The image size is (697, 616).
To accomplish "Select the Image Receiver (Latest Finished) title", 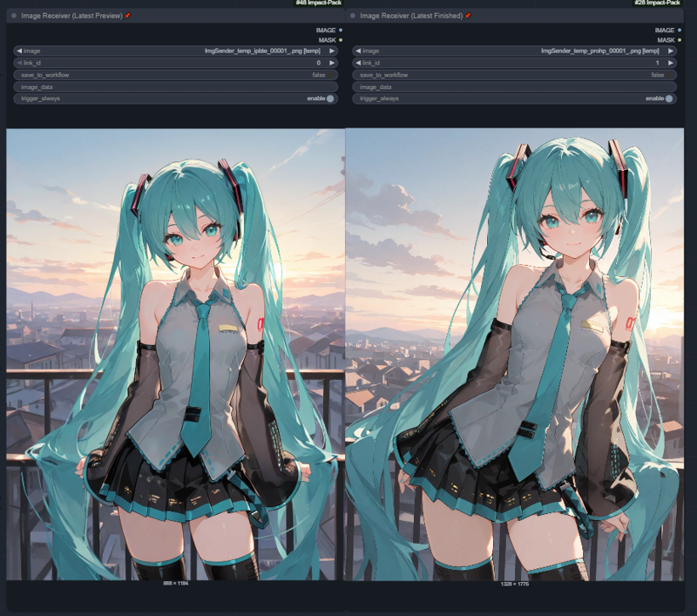I will click(x=411, y=16).
